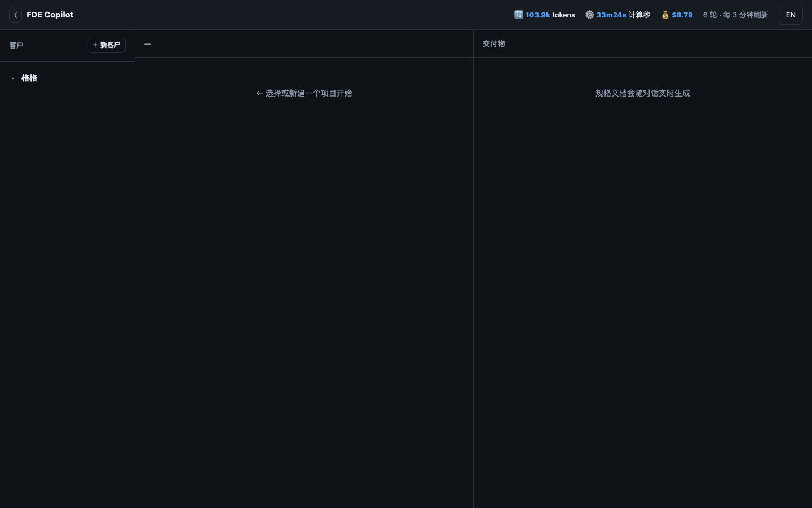The height and width of the screenshot is (508, 812).
Task: Click the tokens counter icon
Action: (x=518, y=15)
